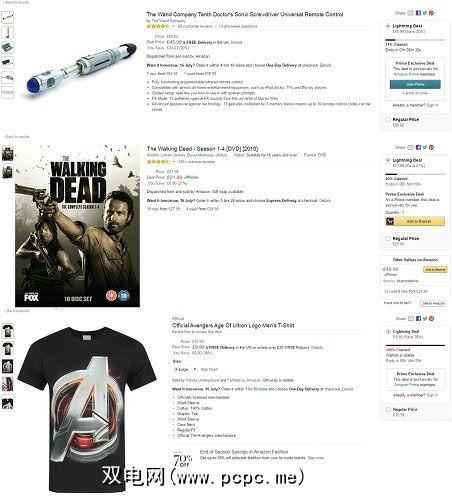Go back to results above the Walking Dead listing
This screenshot has width=452, height=500.
[x=17, y=137]
